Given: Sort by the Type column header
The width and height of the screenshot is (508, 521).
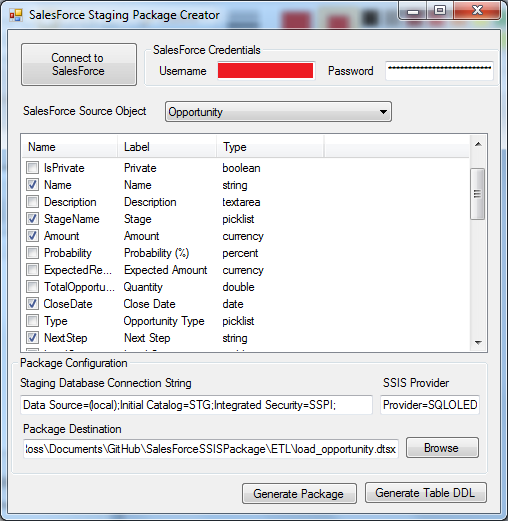Looking at the screenshot, I should pyautogui.click(x=270, y=147).
